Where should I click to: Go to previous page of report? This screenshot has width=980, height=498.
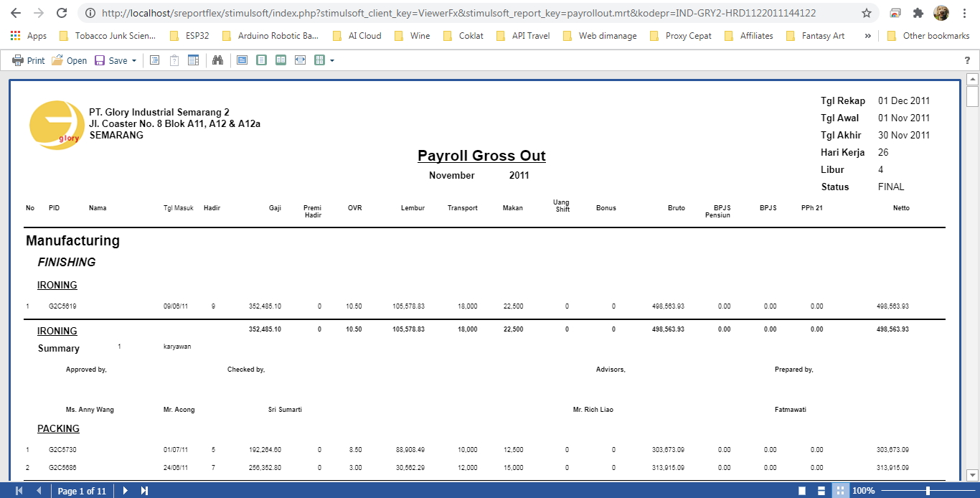tap(39, 491)
